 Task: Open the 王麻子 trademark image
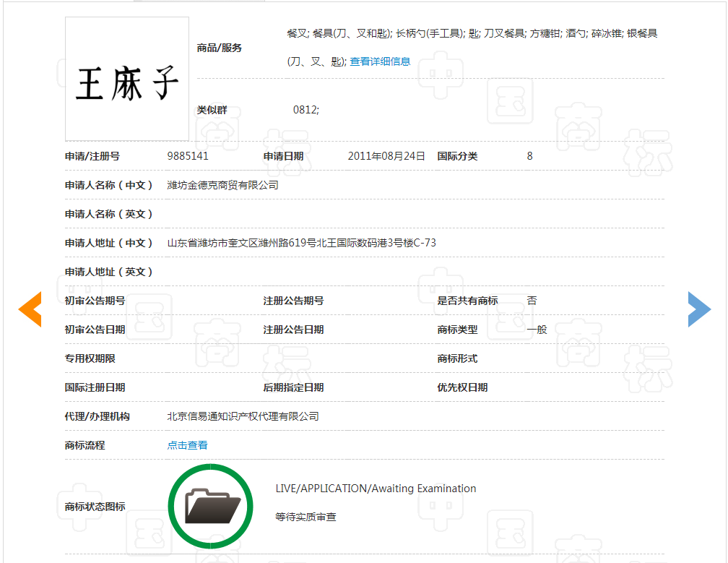click(127, 79)
